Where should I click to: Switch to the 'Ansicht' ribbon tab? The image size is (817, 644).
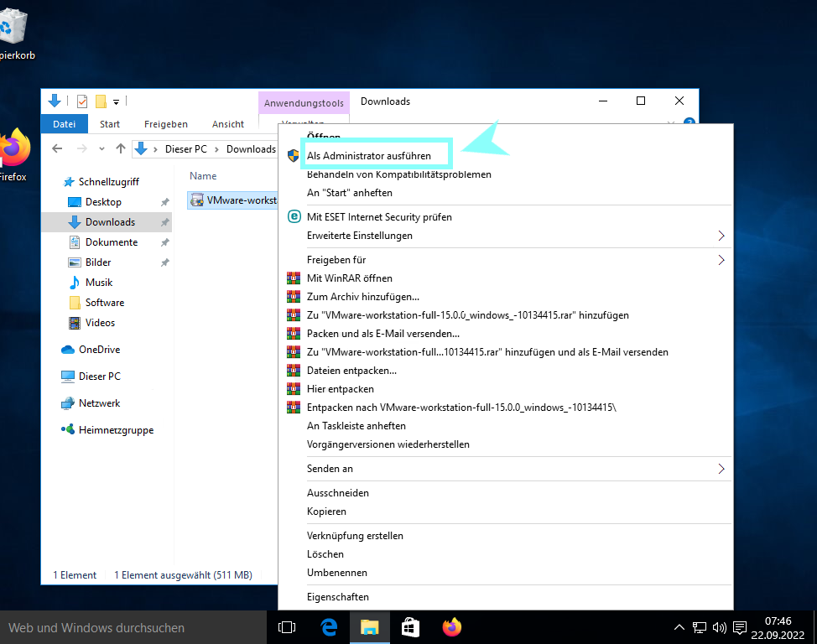coord(228,124)
